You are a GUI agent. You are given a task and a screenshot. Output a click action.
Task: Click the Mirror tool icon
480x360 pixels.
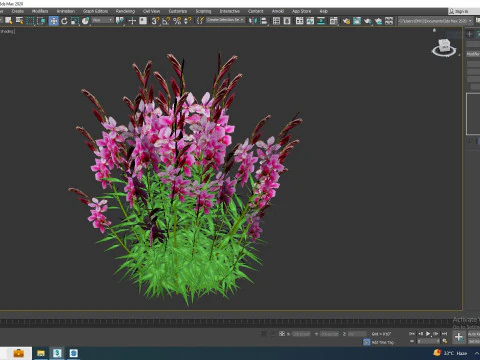click(x=253, y=21)
